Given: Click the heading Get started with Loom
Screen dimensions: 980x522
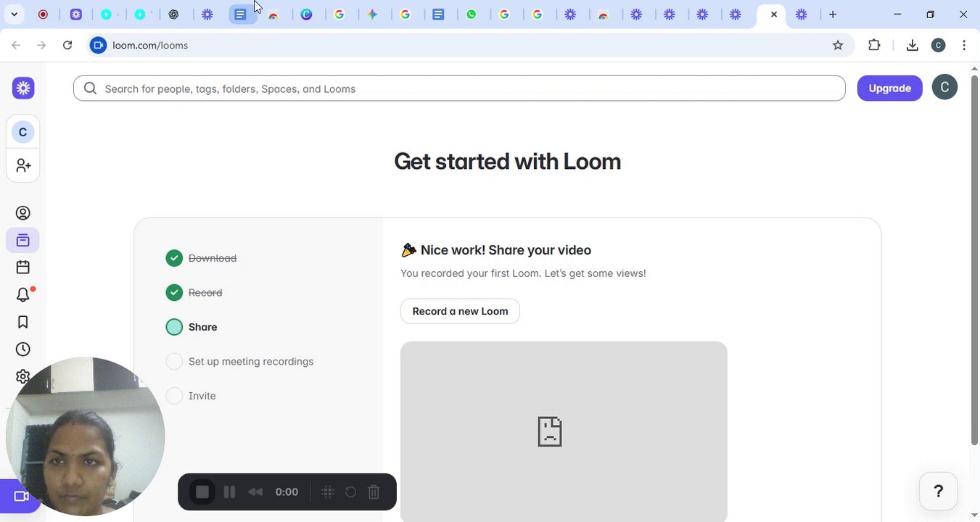Looking at the screenshot, I should pos(507,161).
